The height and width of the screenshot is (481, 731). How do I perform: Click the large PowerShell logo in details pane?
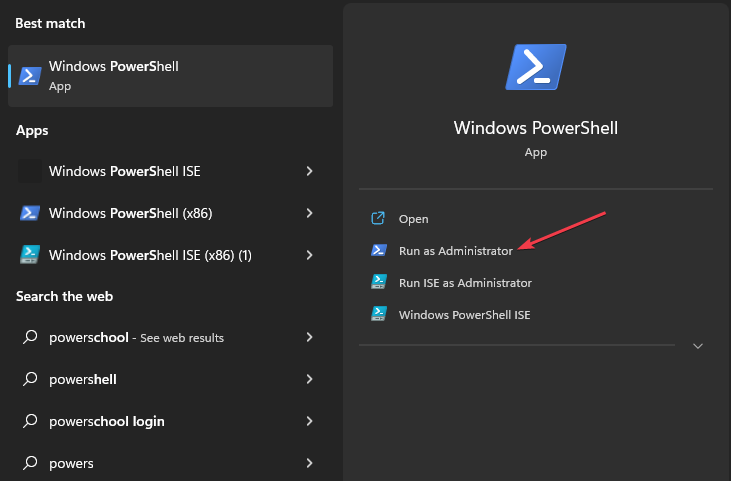(x=536, y=67)
